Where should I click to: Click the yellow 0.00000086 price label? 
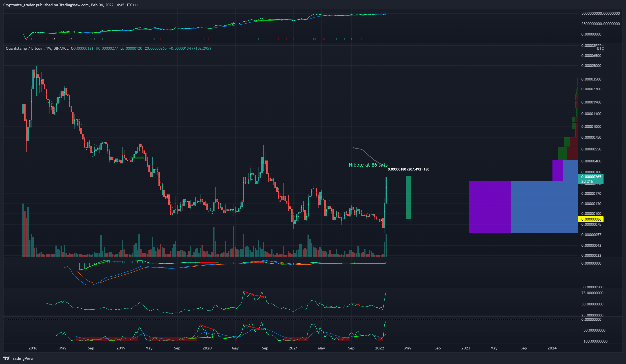[x=591, y=219]
